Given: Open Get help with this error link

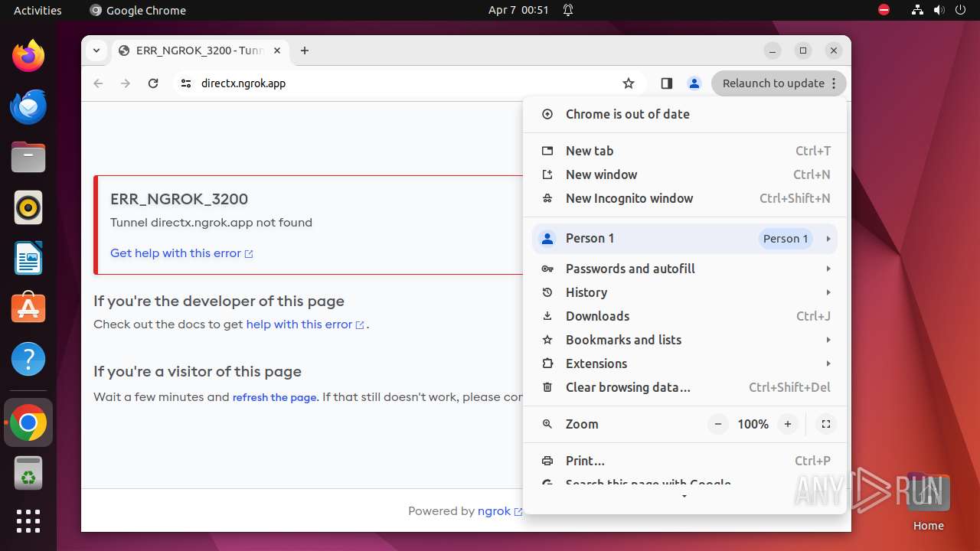Looking at the screenshot, I should click(x=181, y=253).
